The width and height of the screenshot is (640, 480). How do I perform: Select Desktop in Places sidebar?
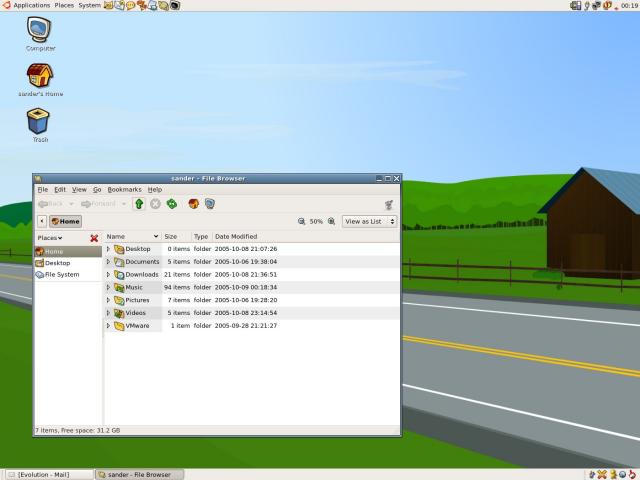tap(68, 263)
